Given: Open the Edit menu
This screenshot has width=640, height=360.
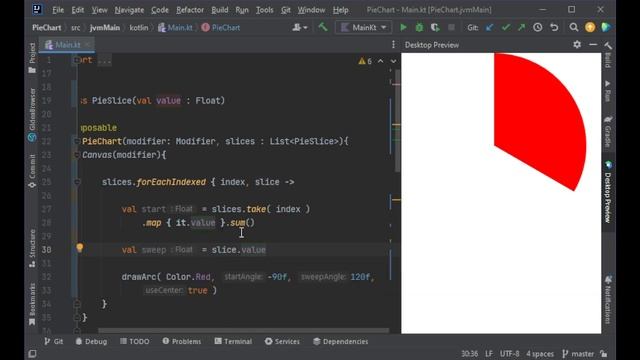Looking at the screenshot, I should pos(78,10).
